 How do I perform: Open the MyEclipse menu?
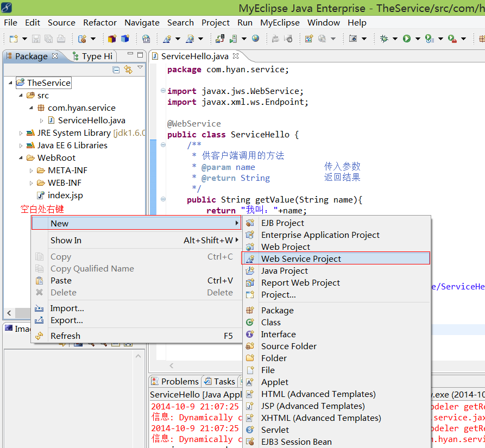point(280,23)
